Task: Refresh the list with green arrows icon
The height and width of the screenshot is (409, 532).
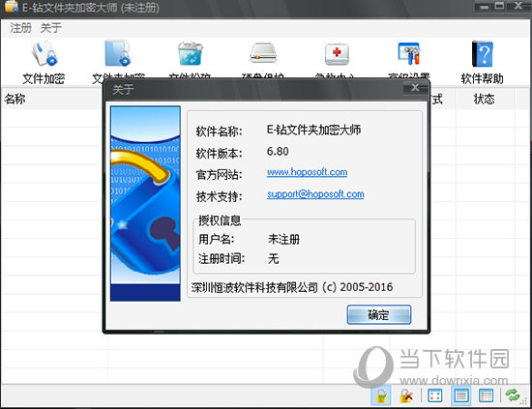Action: click(513, 394)
